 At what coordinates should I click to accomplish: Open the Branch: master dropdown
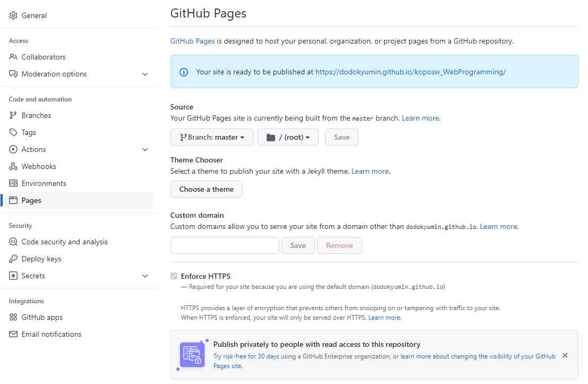click(x=212, y=137)
